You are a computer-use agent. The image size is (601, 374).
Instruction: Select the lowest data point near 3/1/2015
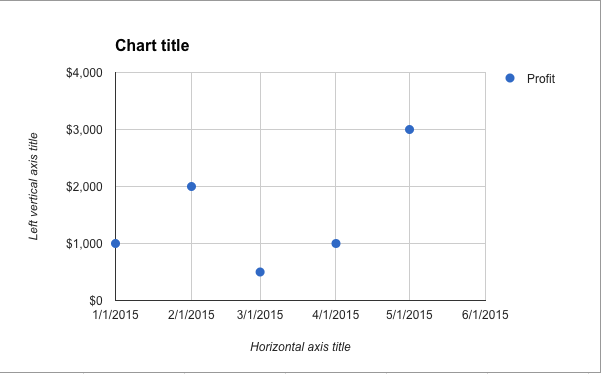point(260,272)
